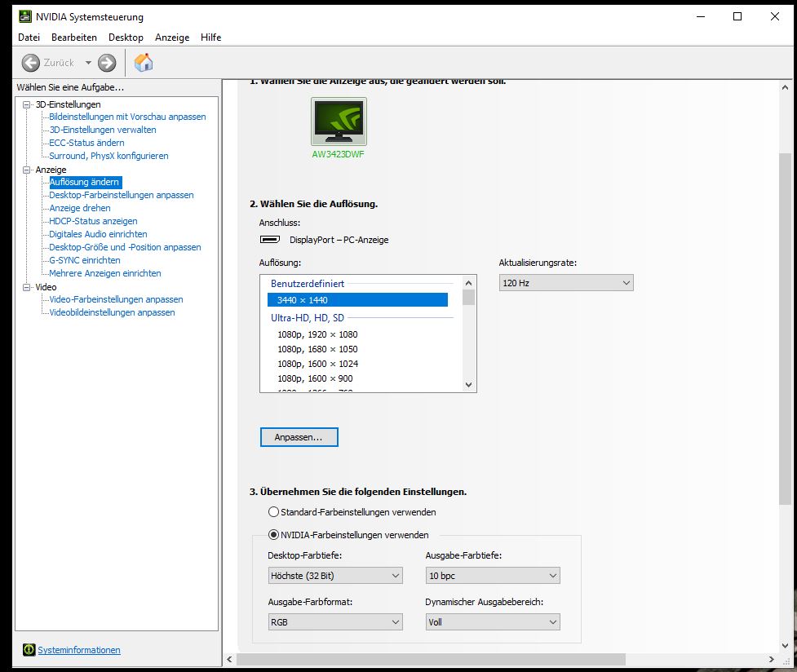The height and width of the screenshot is (672, 797).
Task: Click the Forward arrow icon in toolbar
Action: (x=107, y=63)
